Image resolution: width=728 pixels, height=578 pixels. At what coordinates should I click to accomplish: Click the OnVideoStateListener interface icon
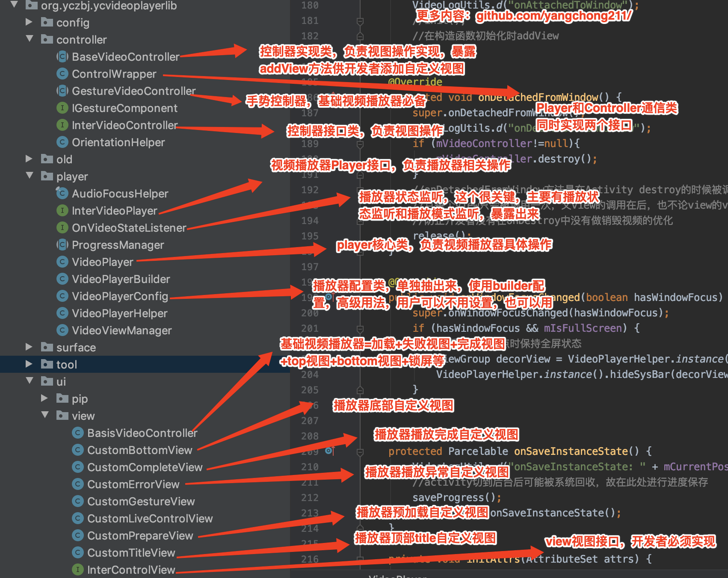(x=62, y=227)
